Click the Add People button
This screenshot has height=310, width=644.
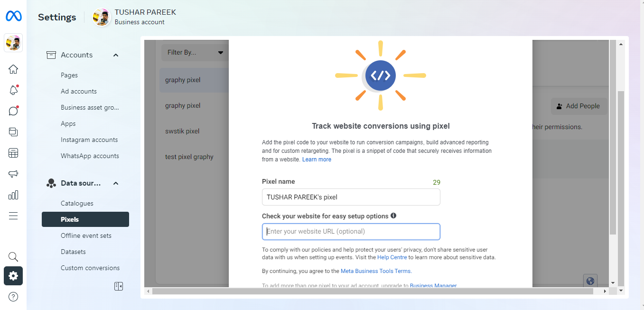(579, 106)
